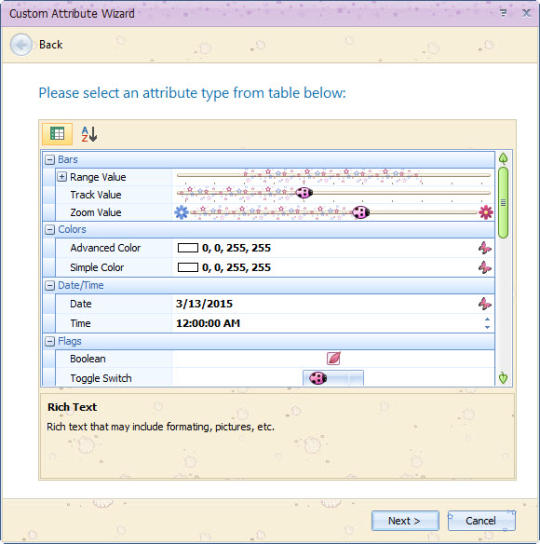Open wizard help question icon
This screenshot has height=544, width=540.
coord(503,13)
